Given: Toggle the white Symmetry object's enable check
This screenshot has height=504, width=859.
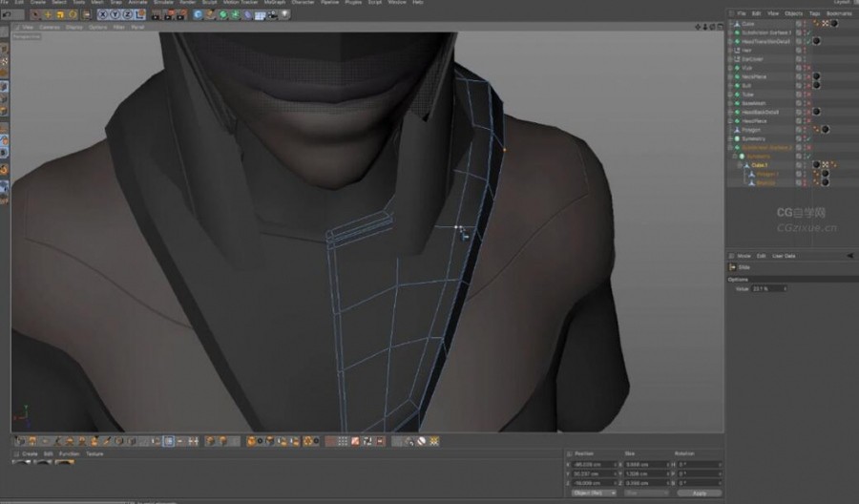Looking at the screenshot, I should pyautogui.click(x=808, y=138).
